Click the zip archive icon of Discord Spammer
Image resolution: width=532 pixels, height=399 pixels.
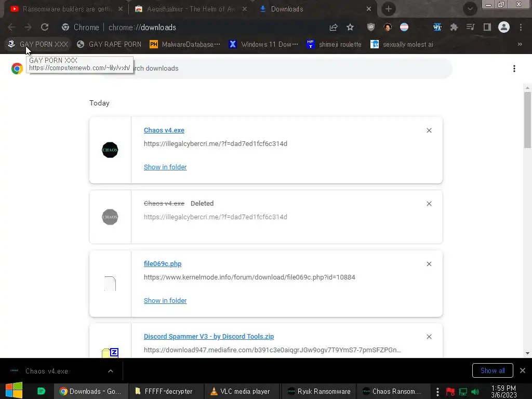[110, 353]
